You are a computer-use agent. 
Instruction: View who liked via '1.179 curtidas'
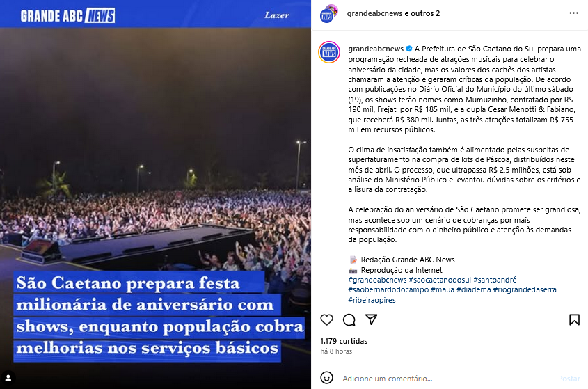click(x=344, y=341)
